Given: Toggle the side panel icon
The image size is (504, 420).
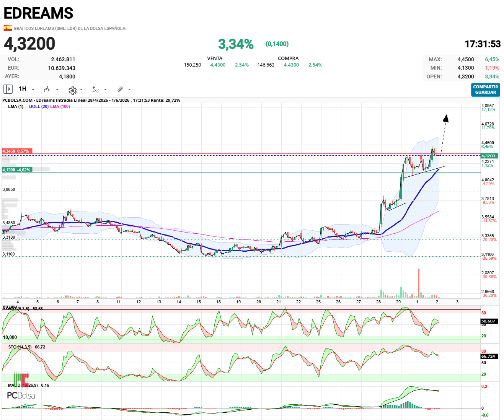Looking at the screenshot, I should pos(8,89).
